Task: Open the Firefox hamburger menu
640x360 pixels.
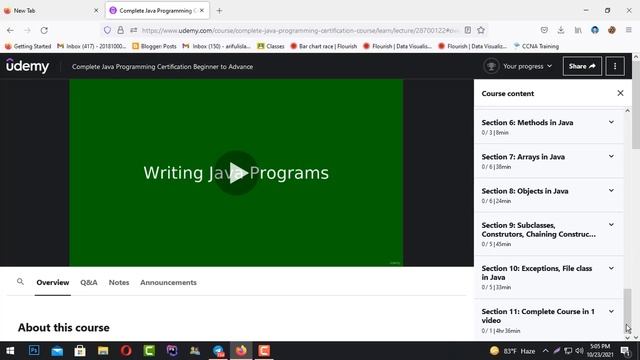Action: [x=629, y=30]
